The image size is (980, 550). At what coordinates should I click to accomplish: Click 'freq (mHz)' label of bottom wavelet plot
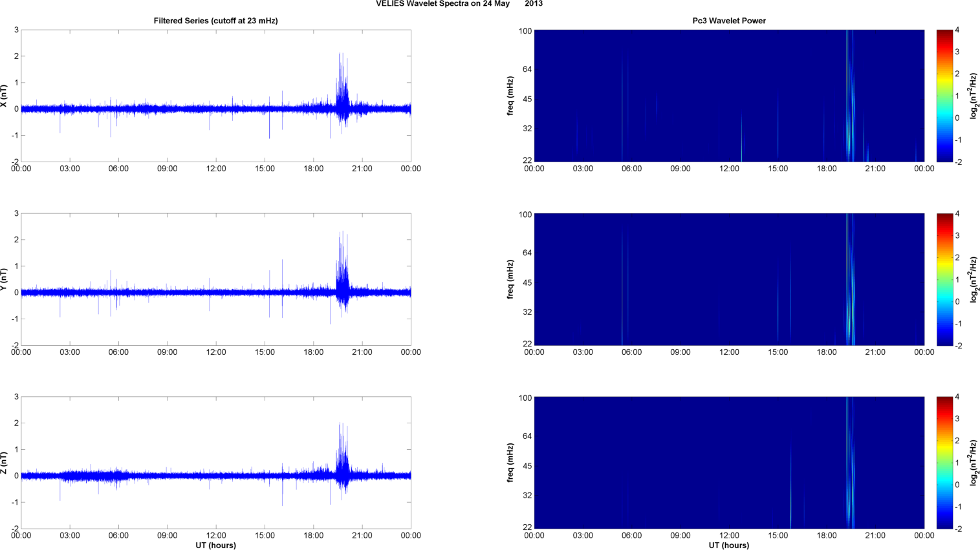(x=510, y=463)
